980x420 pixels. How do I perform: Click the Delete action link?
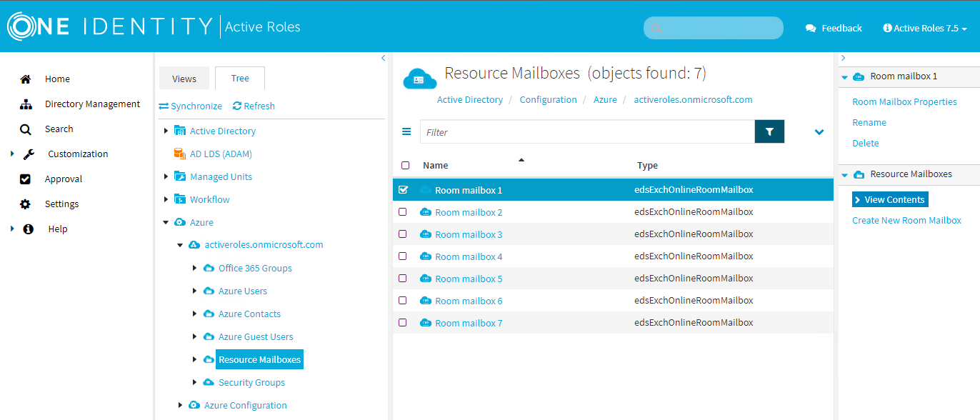pos(866,143)
